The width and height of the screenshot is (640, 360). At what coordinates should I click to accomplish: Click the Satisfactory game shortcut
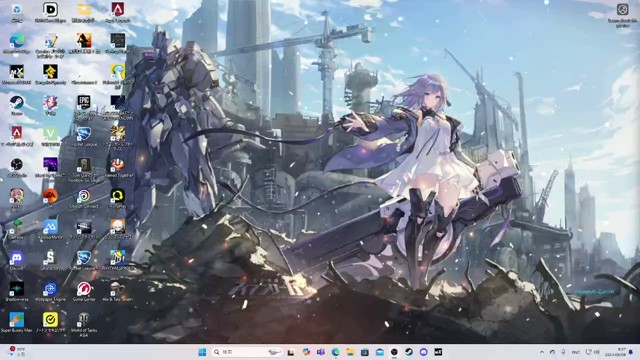point(50,260)
